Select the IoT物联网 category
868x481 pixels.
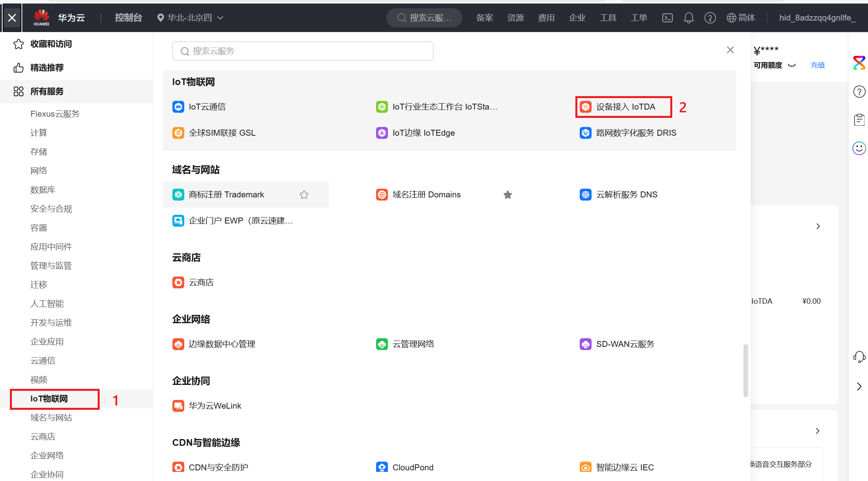(x=49, y=399)
